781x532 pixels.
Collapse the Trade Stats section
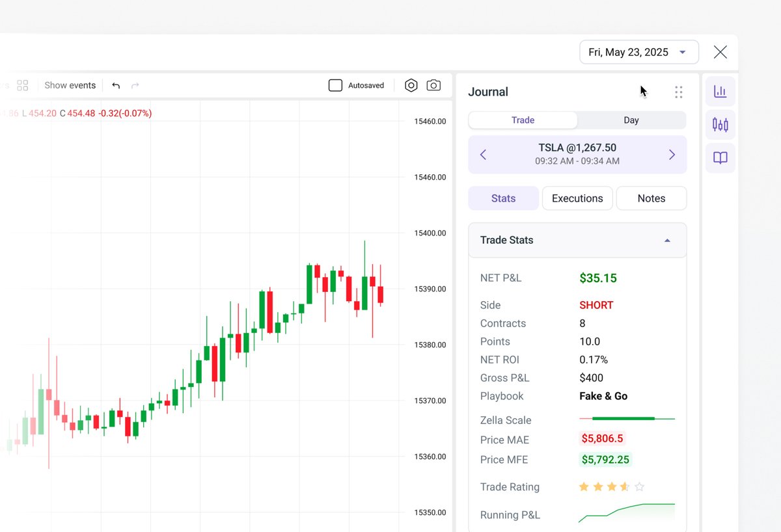(x=666, y=240)
